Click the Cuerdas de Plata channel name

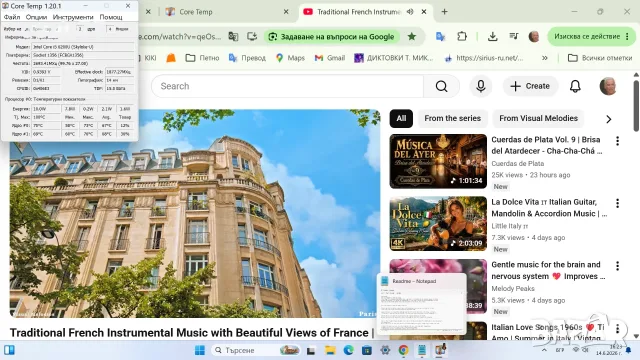pyautogui.click(x=517, y=164)
